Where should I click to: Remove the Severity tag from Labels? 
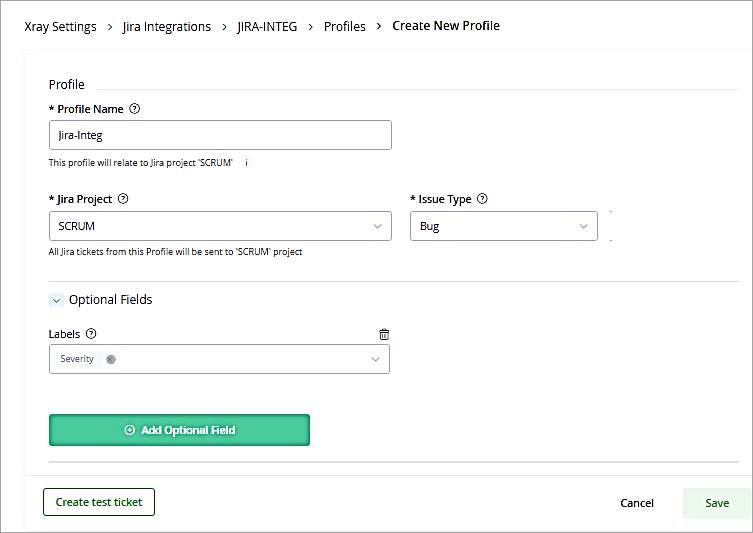tap(110, 359)
